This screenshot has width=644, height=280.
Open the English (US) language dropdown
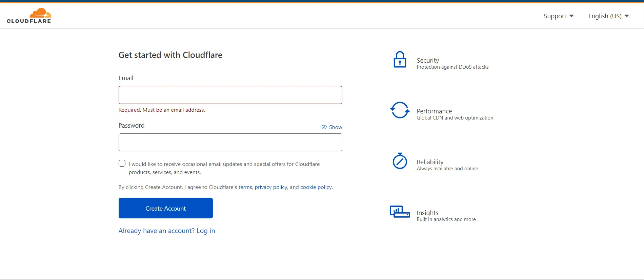tap(608, 16)
